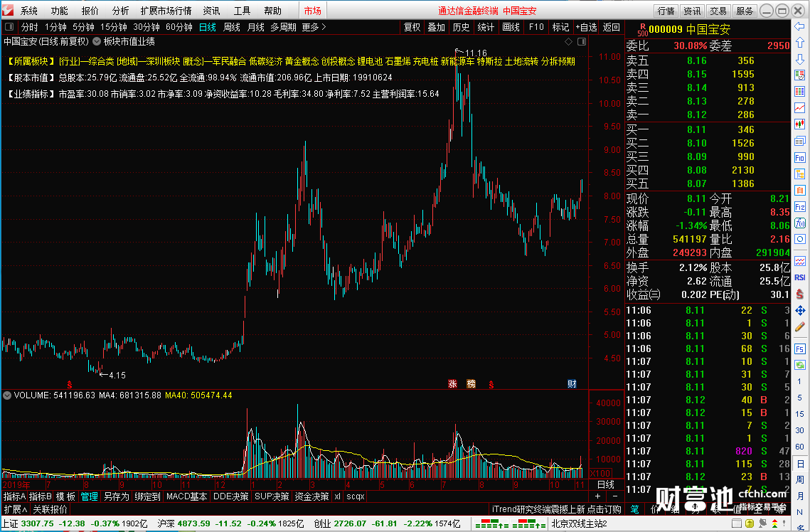810x532 pixels.
Task: Click the list document icon in status bar
Action: click(x=737, y=523)
